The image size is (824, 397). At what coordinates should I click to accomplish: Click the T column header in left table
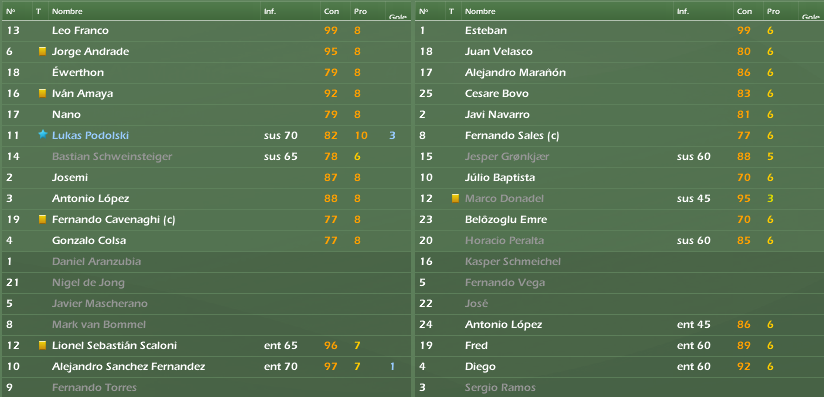(x=38, y=11)
